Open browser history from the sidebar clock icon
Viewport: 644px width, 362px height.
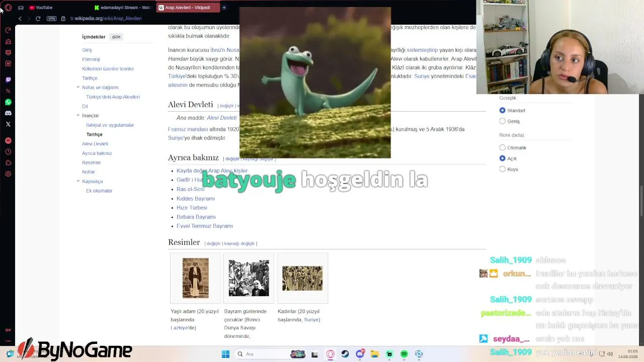(8, 152)
